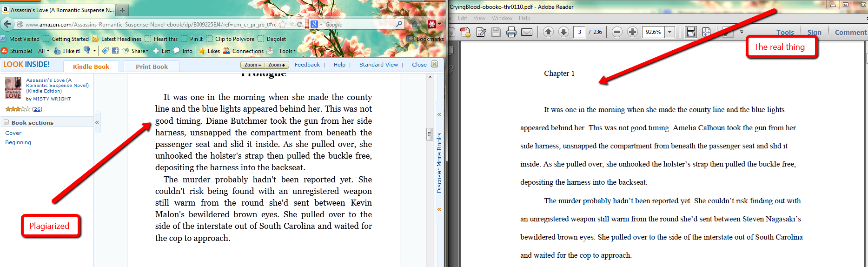Click the fit-width scrolling mode icon
868x267 pixels.
click(x=690, y=32)
